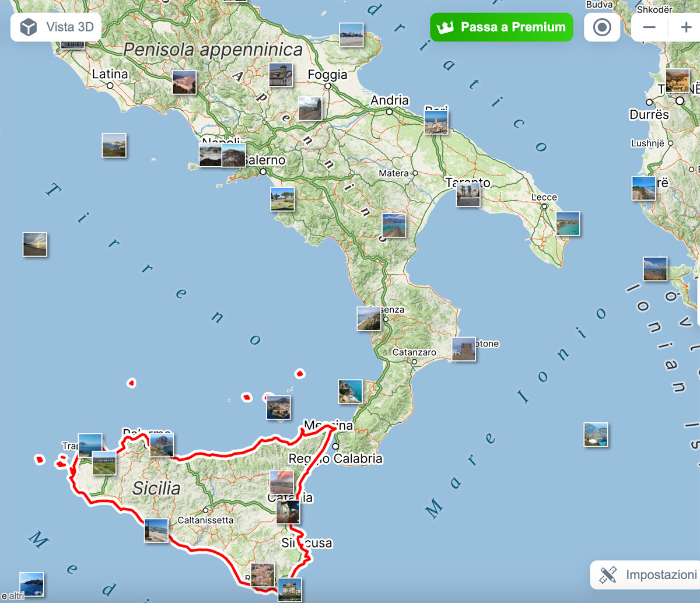
Task: Open the beach photo next to Lecce
Action: coord(568,224)
